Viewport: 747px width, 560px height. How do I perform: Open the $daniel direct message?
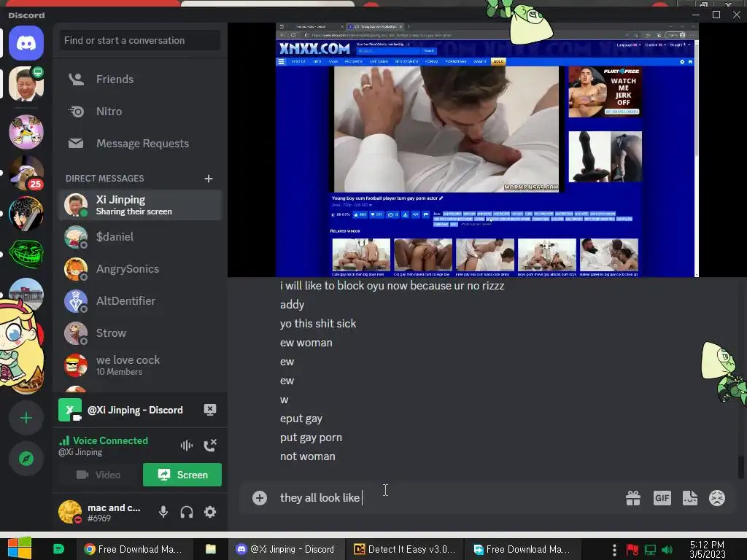(140, 237)
